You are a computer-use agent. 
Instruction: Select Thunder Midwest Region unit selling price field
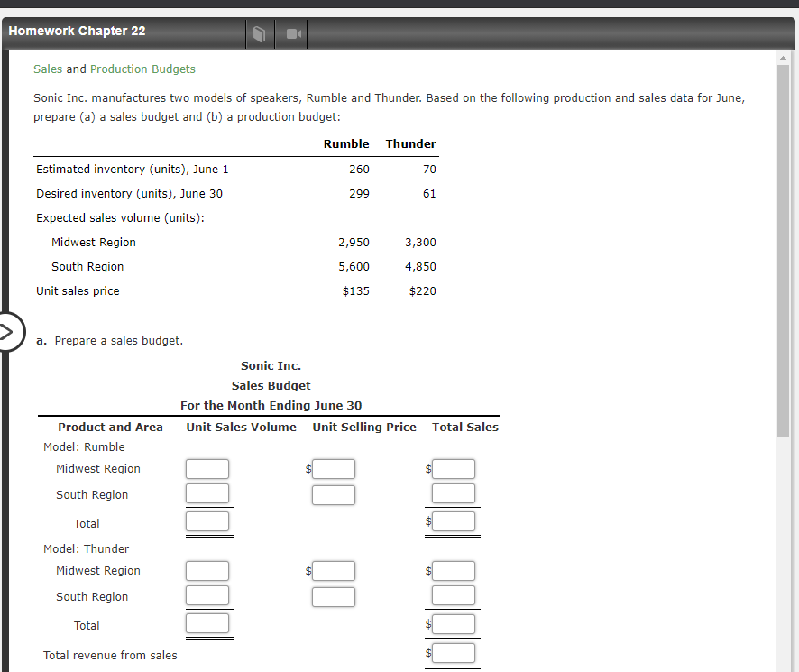334,571
